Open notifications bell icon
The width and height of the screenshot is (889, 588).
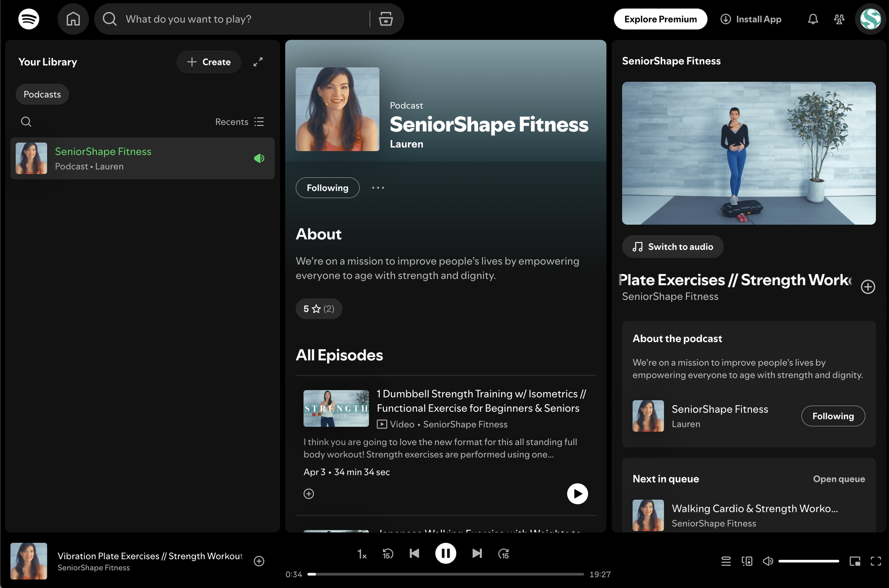point(813,19)
